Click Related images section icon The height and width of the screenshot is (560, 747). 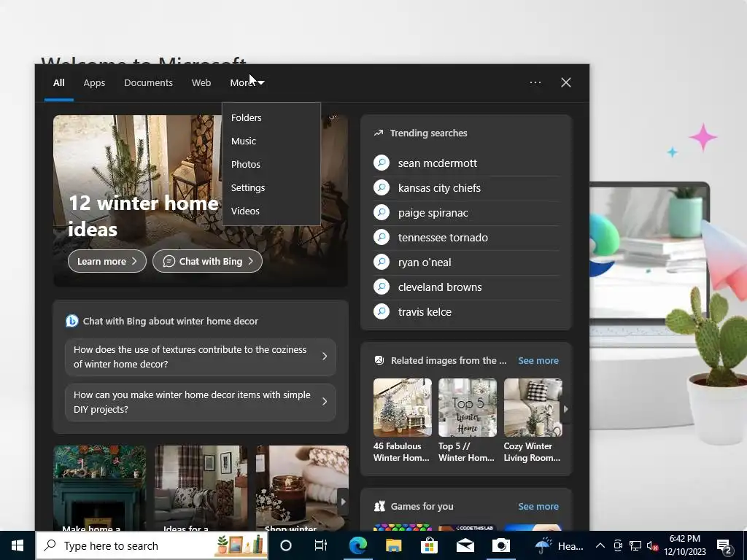pyautogui.click(x=379, y=360)
